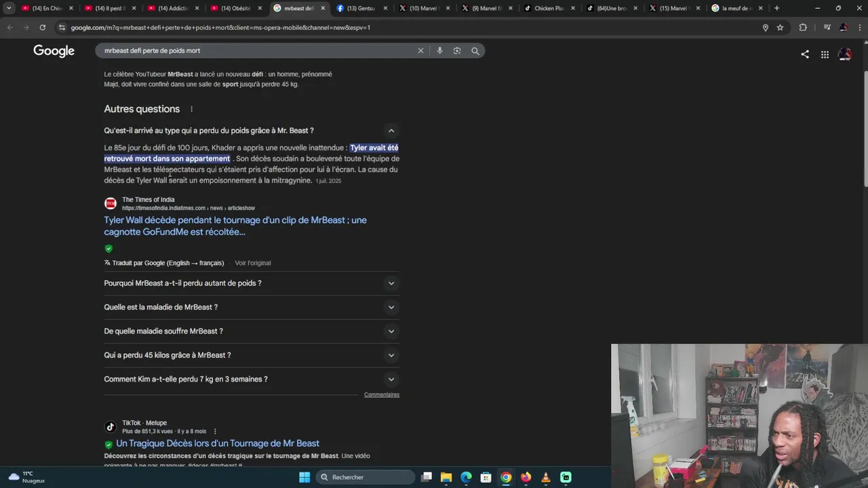Open options for Autres questions section
Viewport: 868px width, 488px height.
191,109
